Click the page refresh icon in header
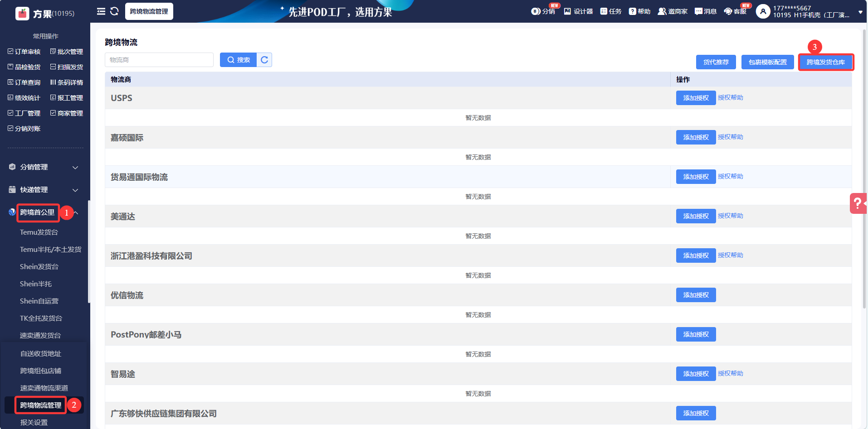 tap(114, 11)
